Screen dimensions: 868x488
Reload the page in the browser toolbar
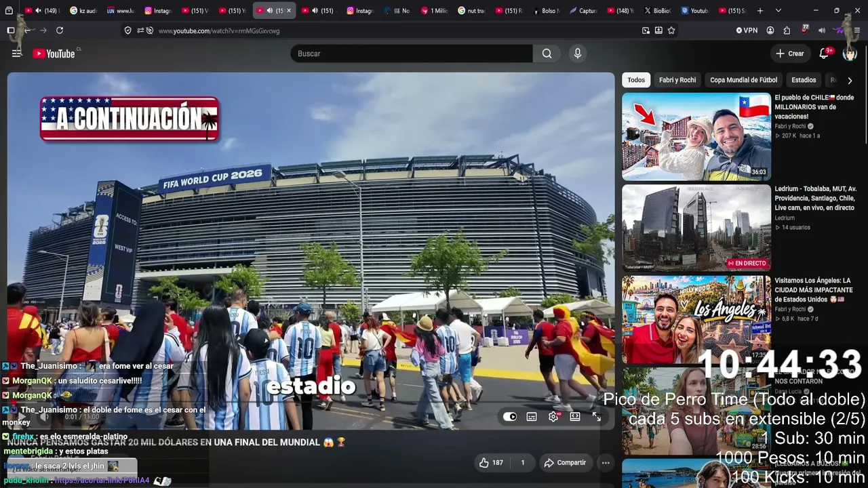60,30
